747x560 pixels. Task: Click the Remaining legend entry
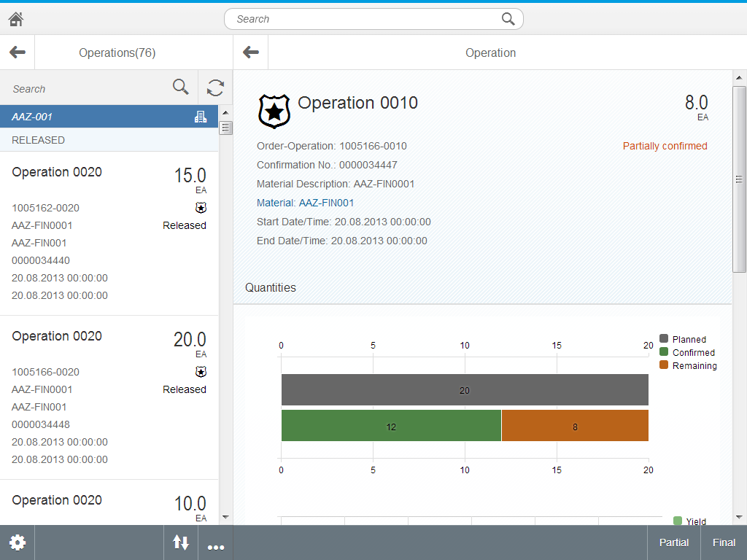[x=688, y=366]
